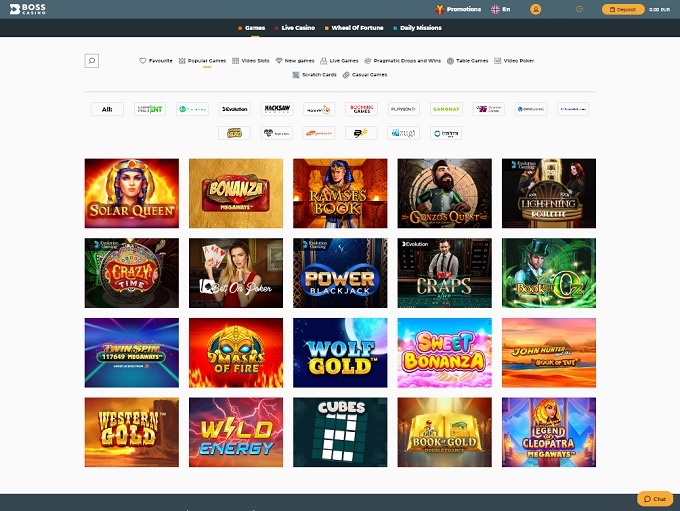
Task: Select Pragmatic Drops and Wins category
Action: (402, 61)
